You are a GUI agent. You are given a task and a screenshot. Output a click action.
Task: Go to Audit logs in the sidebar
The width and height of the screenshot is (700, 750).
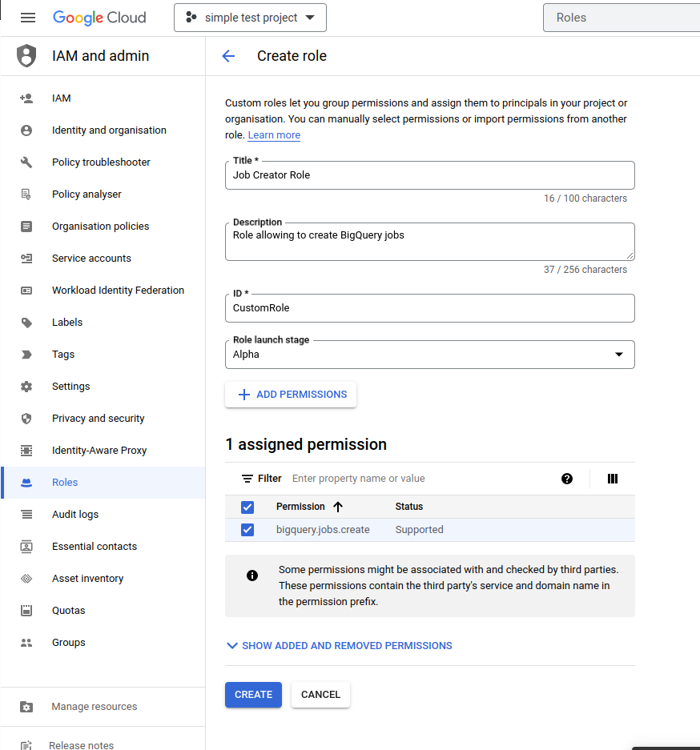(75, 515)
